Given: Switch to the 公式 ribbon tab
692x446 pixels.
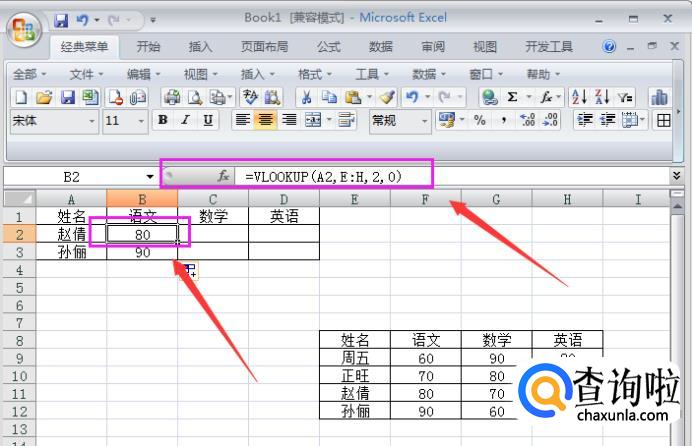Looking at the screenshot, I should 328,46.
